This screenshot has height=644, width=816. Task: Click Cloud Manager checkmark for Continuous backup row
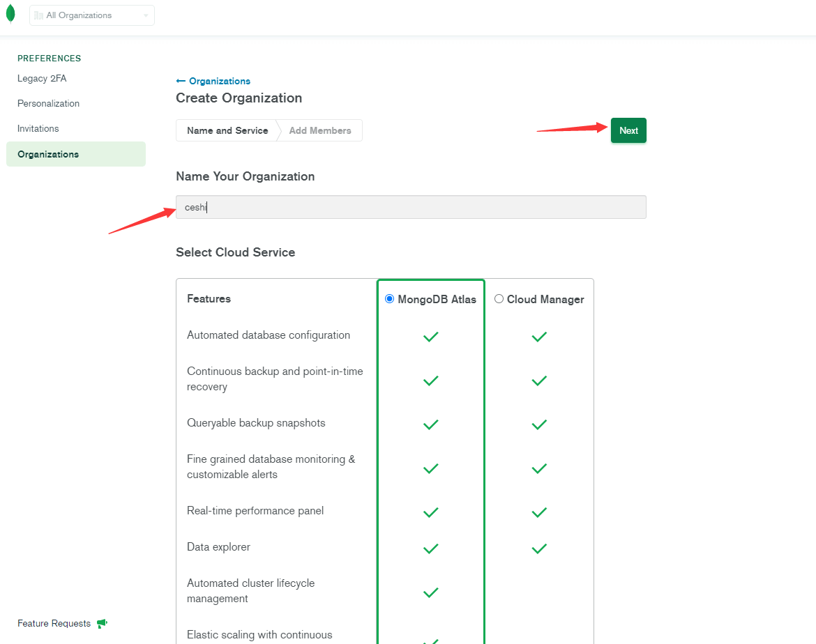pyautogui.click(x=539, y=381)
